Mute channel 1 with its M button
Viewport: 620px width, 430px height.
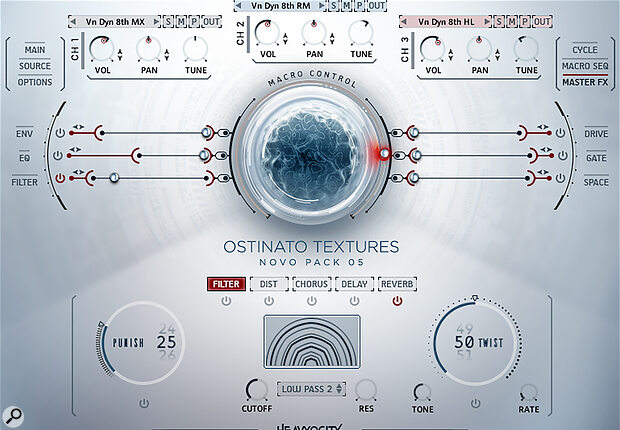click(181, 22)
